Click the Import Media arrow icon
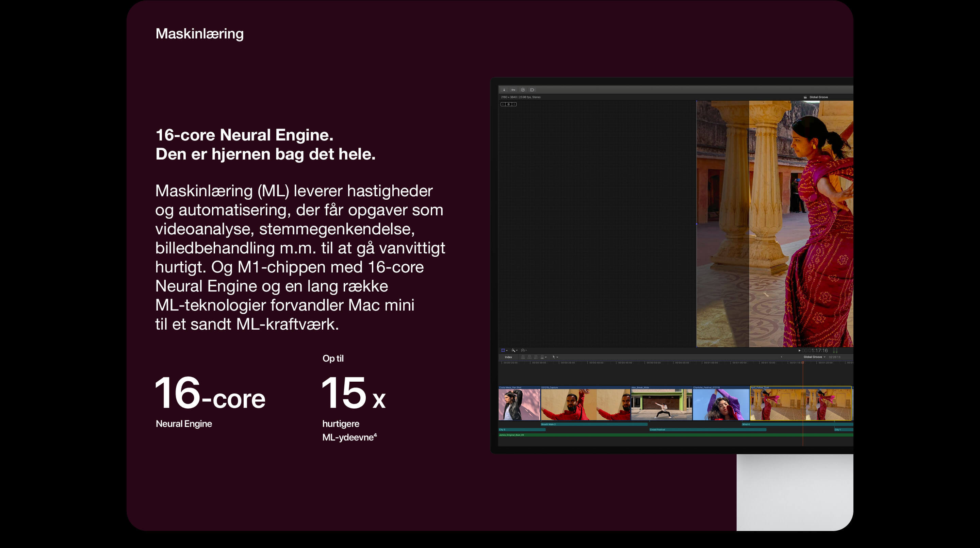The width and height of the screenshot is (980, 548). click(504, 90)
